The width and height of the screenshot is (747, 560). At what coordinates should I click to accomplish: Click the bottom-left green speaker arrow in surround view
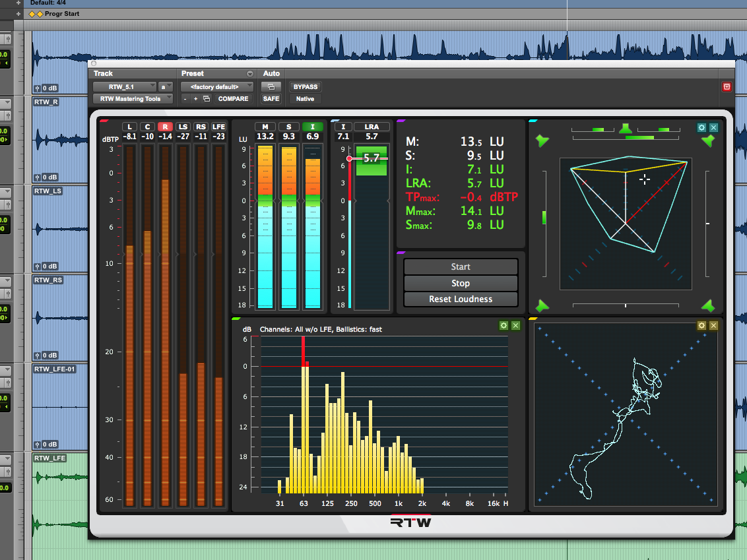coord(542,305)
